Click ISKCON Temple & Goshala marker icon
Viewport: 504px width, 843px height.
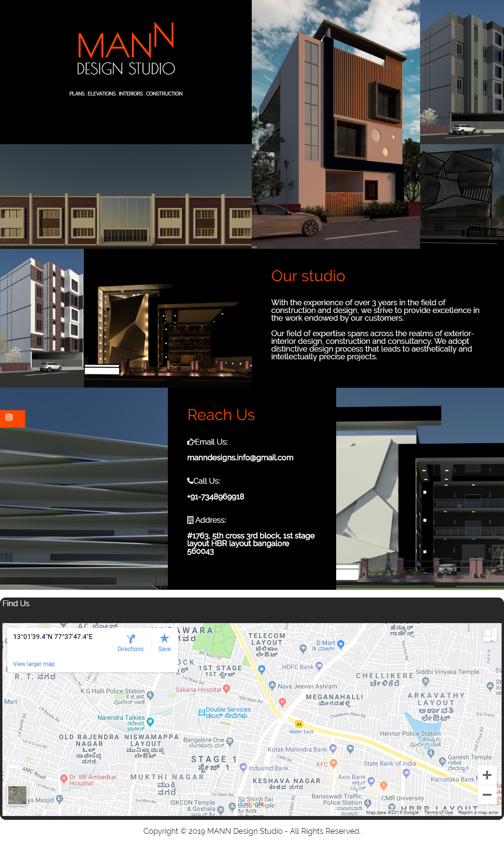(220, 810)
